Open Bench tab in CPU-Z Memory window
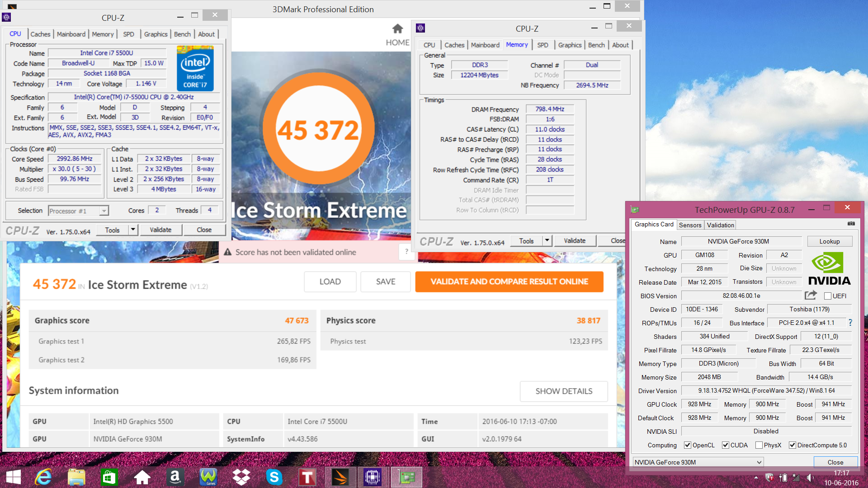 596,45
